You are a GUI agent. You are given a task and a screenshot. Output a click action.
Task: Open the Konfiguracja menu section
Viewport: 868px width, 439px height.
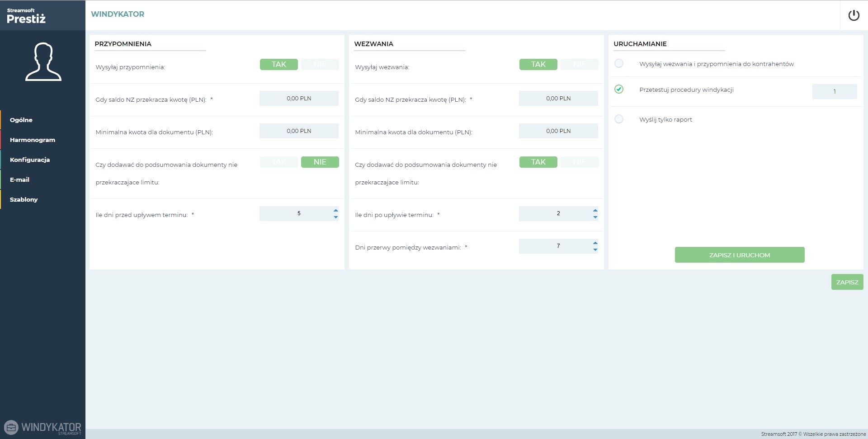pyautogui.click(x=30, y=160)
